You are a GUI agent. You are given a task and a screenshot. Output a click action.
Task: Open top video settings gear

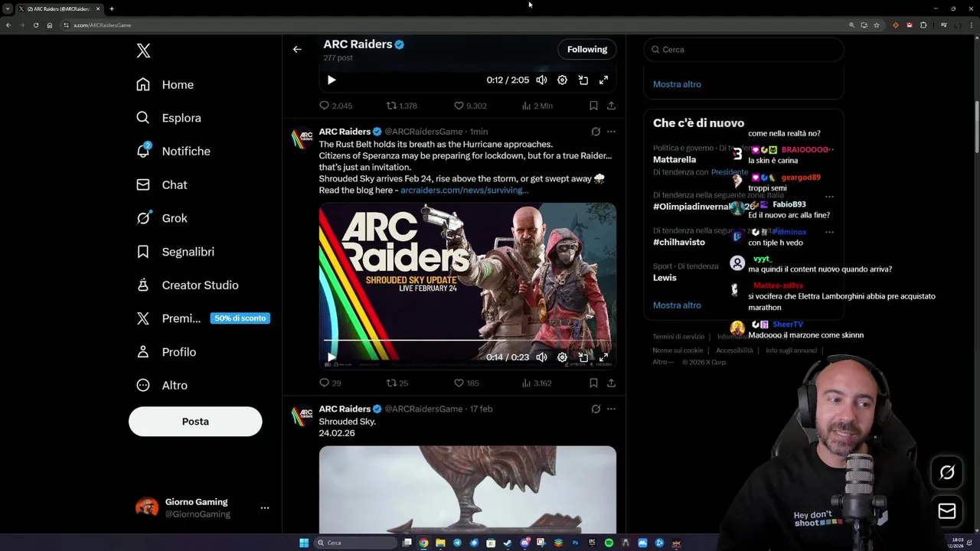[562, 80]
